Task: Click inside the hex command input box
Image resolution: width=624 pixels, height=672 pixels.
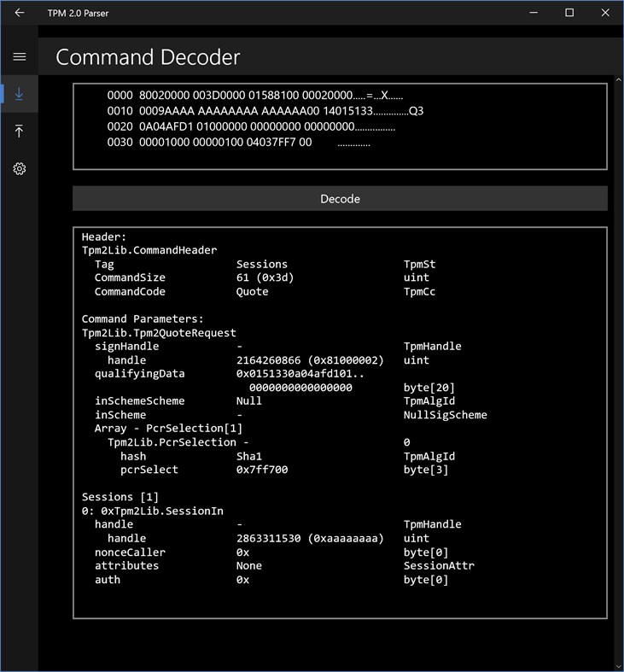Action: [340, 126]
